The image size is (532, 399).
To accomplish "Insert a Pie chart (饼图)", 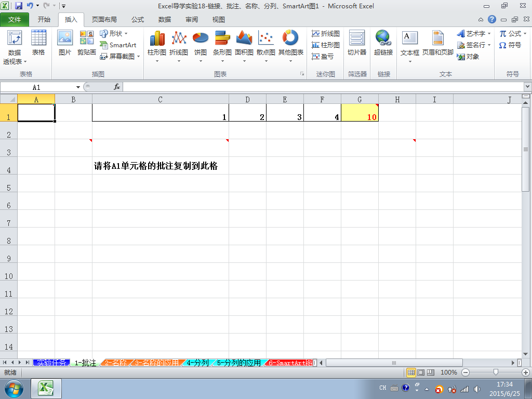I will 201,46.
